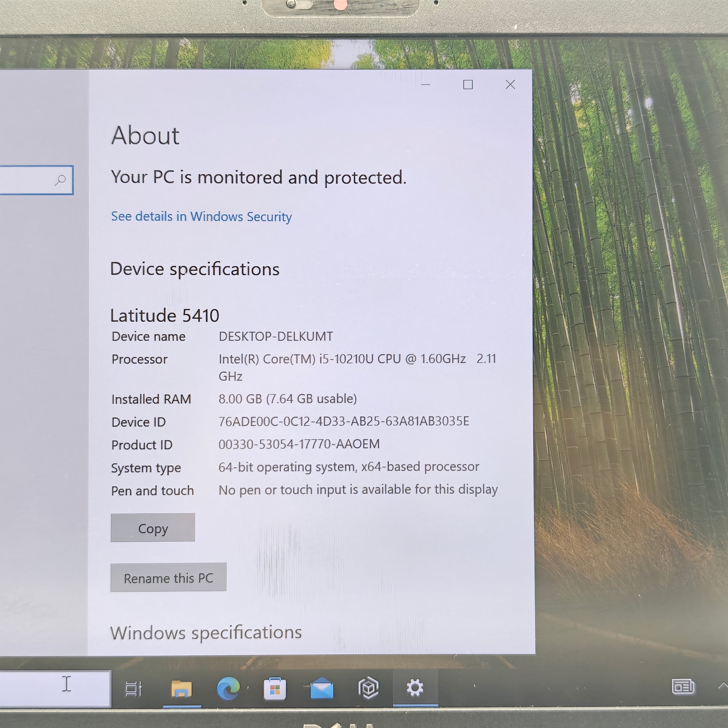Minimize the Settings window
Viewport: 728px width, 728px height.
tap(425, 85)
